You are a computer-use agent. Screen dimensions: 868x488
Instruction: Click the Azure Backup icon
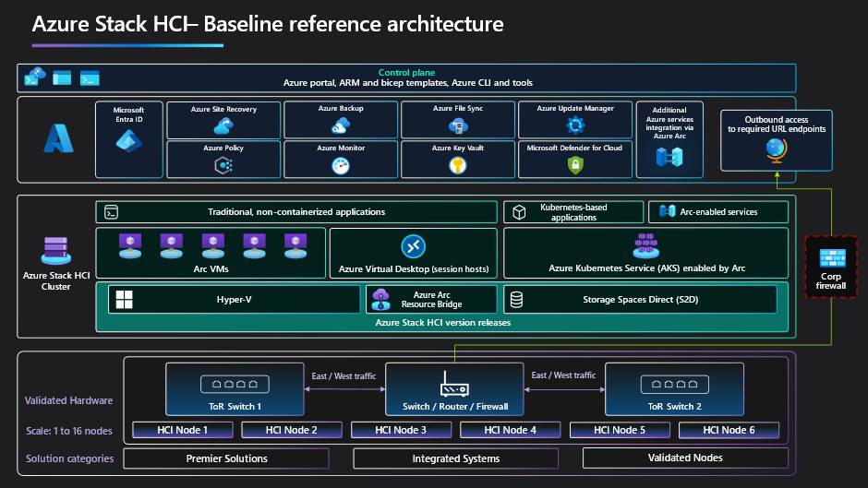pyautogui.click(x=341, y=125)
